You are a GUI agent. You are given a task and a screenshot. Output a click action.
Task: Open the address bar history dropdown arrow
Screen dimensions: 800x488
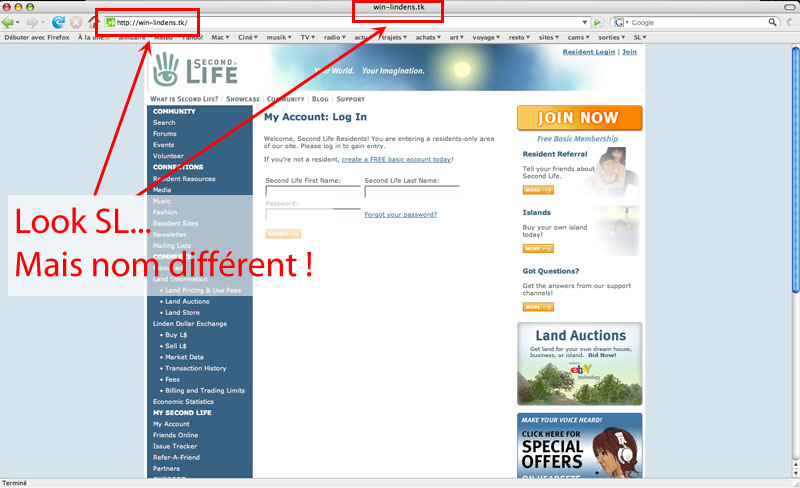click(585, 22)
